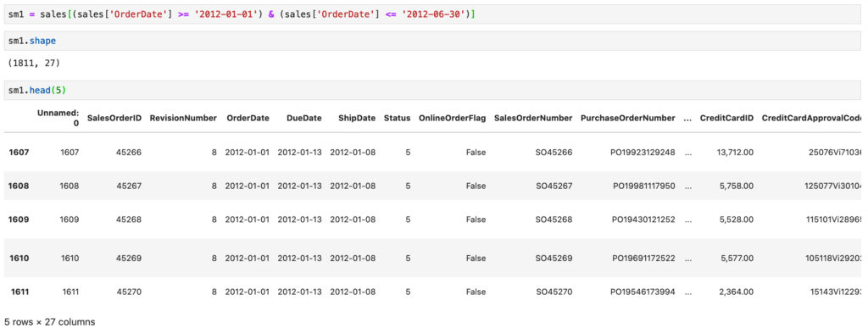The image size is (868, 334).
Task: Click approval code 125077Vi3010
Action: tap(833, 186)
